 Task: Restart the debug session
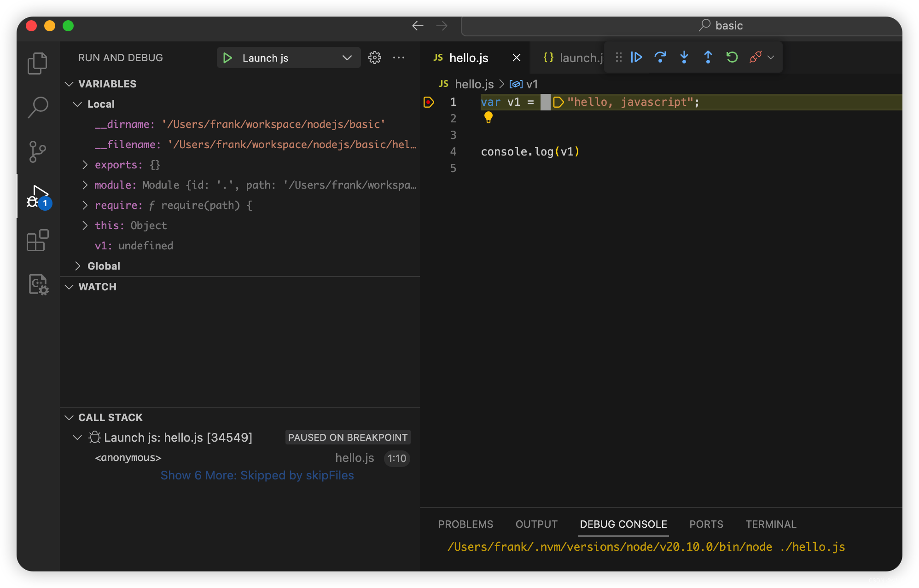pyautogui.click(x=732, y=57)
